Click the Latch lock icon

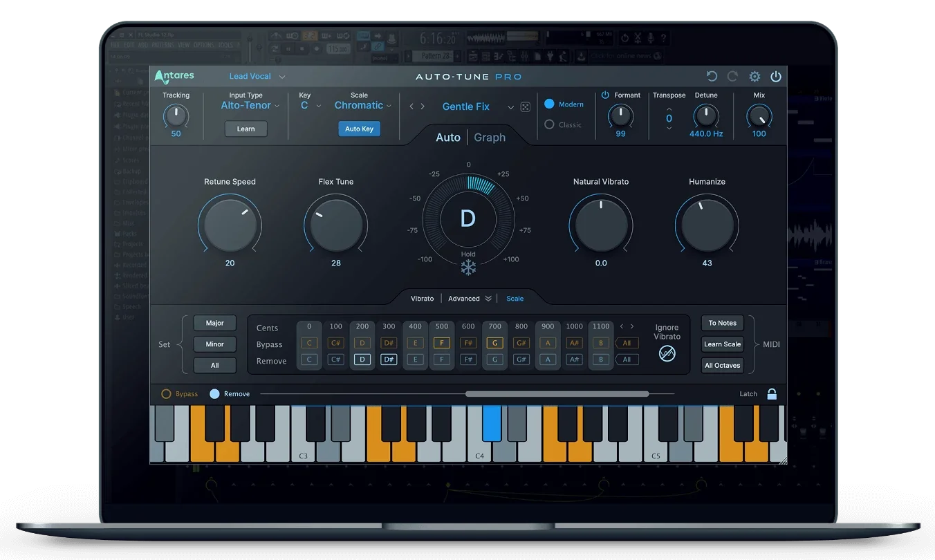click(772, 394)
